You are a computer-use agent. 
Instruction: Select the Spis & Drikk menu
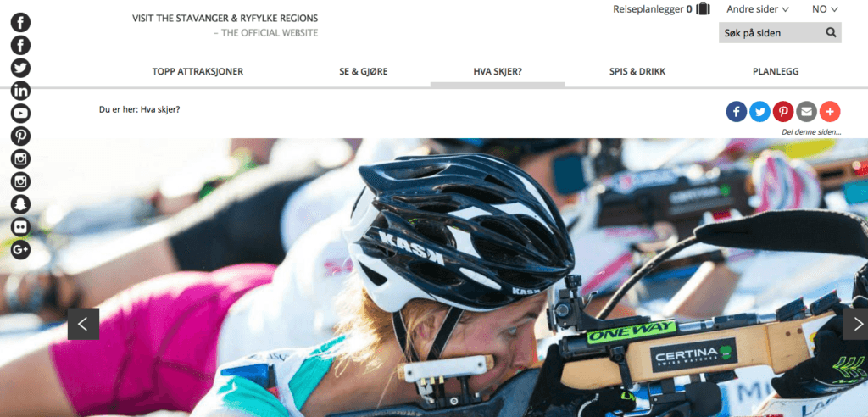(637, 71)
